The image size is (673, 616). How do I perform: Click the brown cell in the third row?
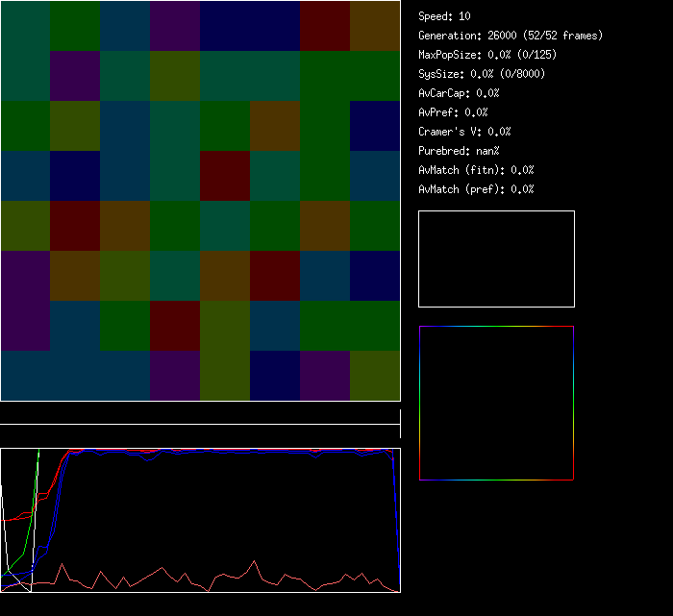pos(275,126)
